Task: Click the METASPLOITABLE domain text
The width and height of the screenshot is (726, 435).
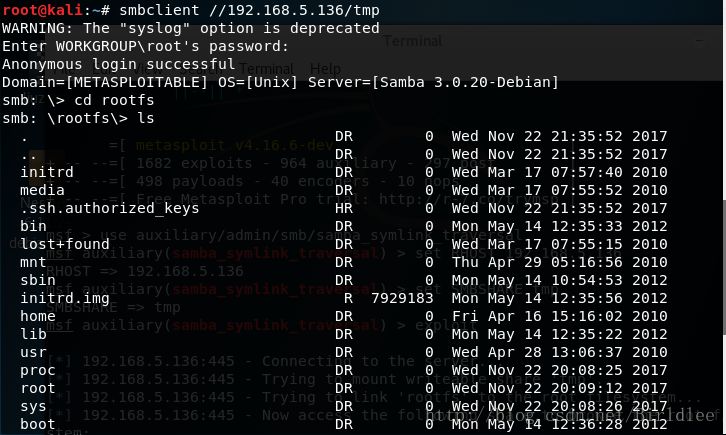Action: click(x=137, y=82)
